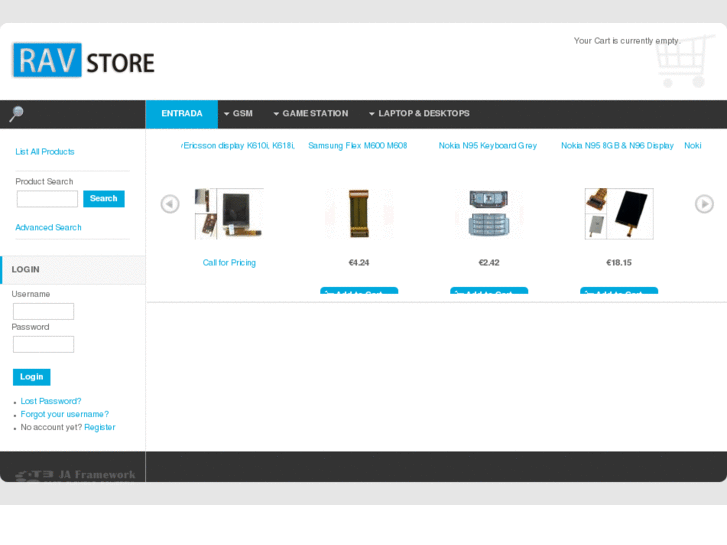Click the JA Framework footer logo
Viewport: 727px width, 545px height.
pyautogui.click(x=75, y=475)
